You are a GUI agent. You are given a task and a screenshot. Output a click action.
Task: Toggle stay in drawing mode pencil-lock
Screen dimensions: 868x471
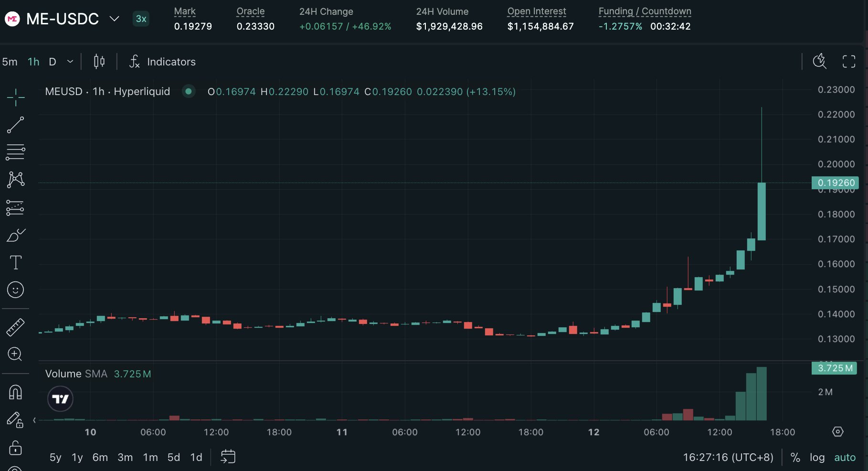click(15, 420)
